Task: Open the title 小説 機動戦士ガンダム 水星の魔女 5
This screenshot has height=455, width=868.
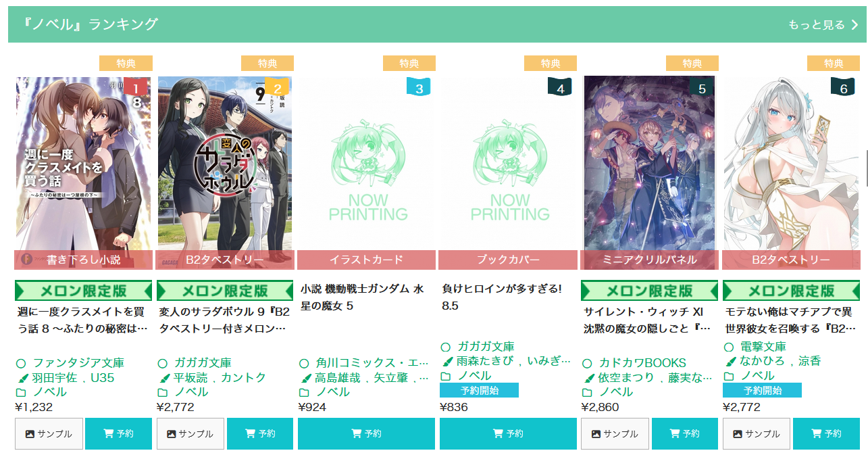Action: coord(363,297)
